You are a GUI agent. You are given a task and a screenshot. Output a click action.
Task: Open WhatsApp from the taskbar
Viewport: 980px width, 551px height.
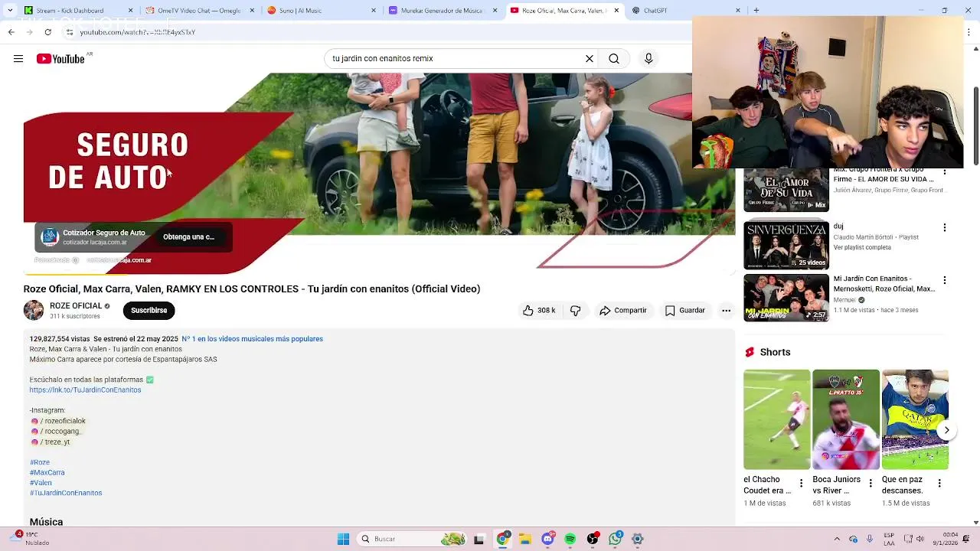click(x=616, y=540)
